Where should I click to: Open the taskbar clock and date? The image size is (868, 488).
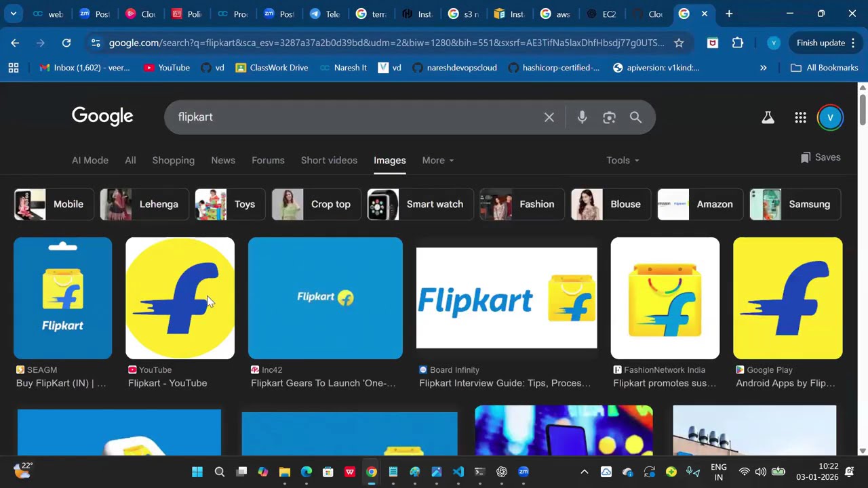818,472
